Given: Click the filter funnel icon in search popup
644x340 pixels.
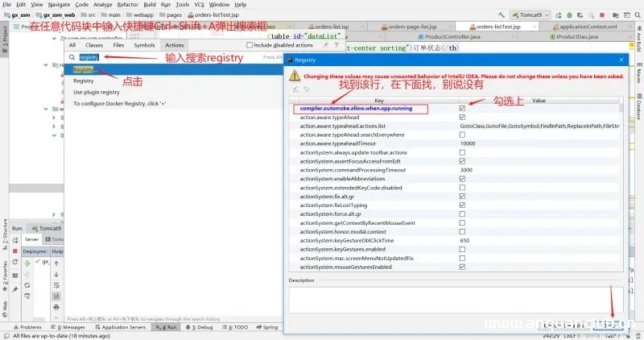Looking at the screenshot, I should tap(336, 45).
